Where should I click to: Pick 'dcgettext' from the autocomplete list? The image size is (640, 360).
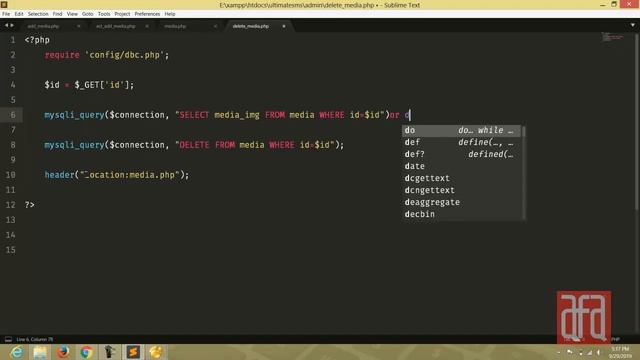tap(461, 178)
